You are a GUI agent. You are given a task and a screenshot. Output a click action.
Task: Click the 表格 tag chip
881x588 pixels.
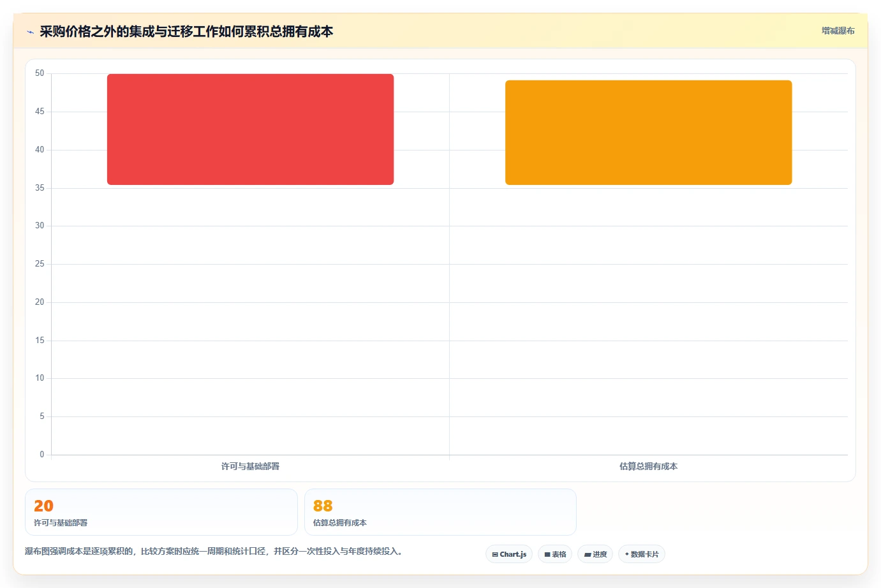tap(555, 554)
